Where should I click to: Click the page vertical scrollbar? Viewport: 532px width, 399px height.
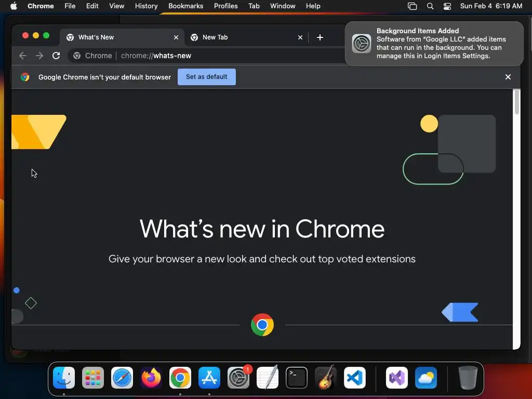click(x=517, y=102)
